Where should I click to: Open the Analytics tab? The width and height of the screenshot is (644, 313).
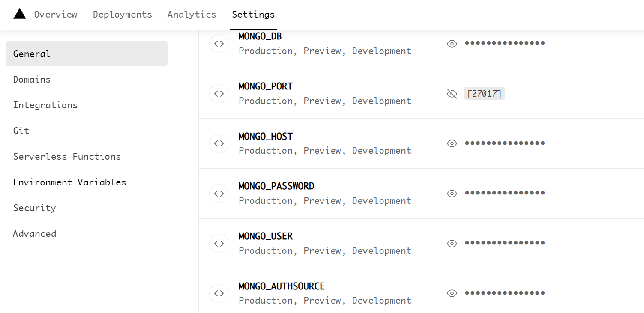pyautogui.click(x=192, y=14)
